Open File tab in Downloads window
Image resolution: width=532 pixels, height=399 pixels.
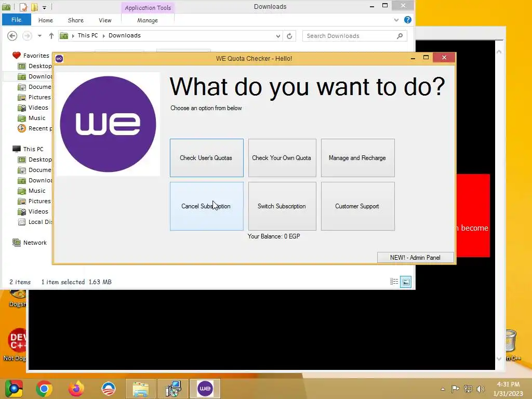tap(16, 20)
